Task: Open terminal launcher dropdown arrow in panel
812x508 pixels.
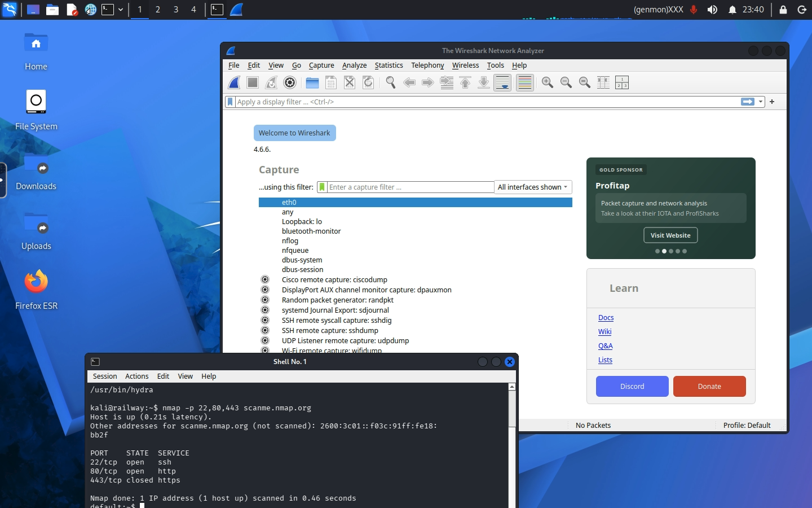Action: click(x=121, y=10)
